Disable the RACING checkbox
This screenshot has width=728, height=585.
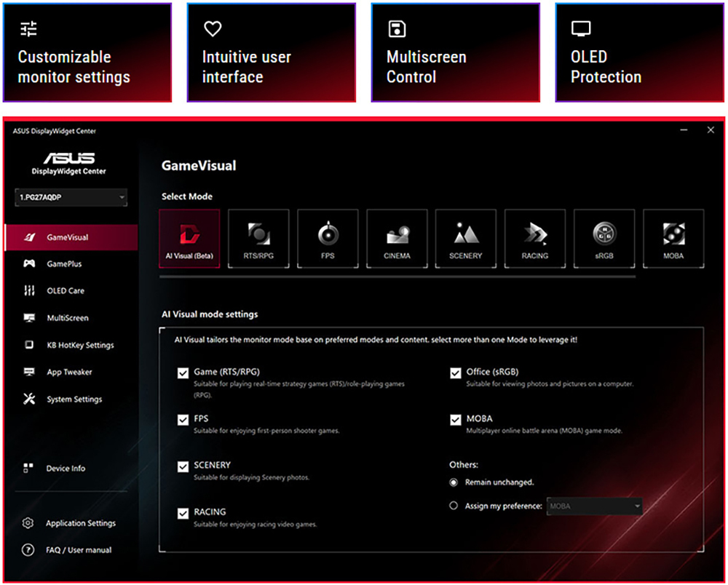click(183, 513)
